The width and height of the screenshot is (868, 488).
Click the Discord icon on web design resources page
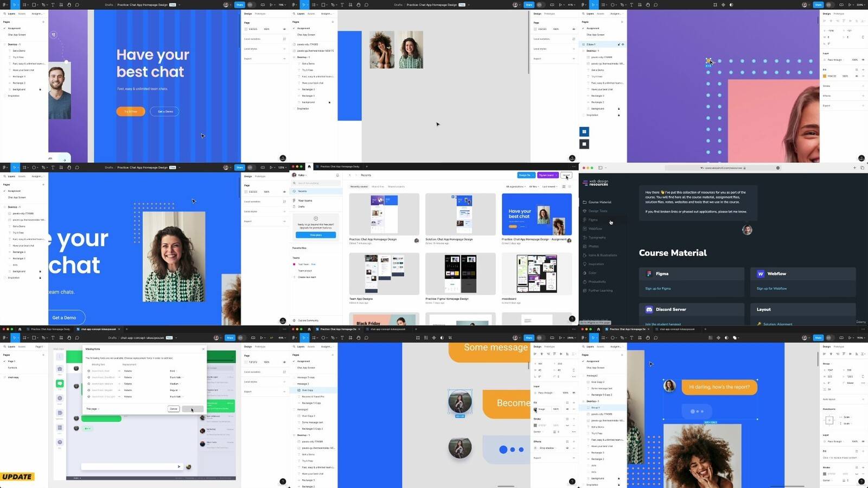tap(649, 309)
